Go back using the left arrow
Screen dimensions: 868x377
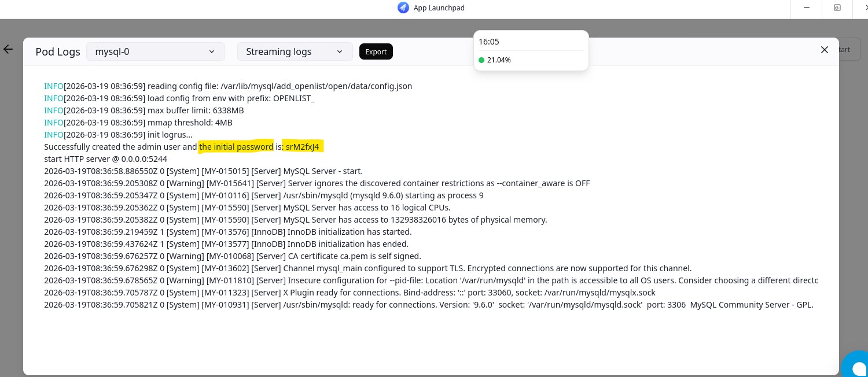pyautogui.click(x=8, y=50)
